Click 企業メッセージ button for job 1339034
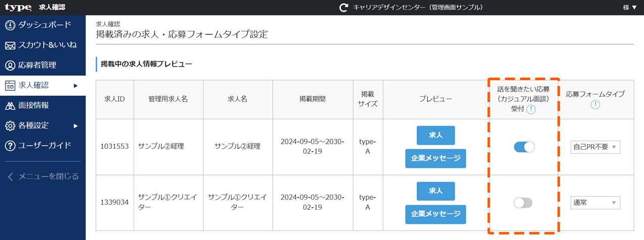This screenshot has width=644, height=240. [436, 214]
